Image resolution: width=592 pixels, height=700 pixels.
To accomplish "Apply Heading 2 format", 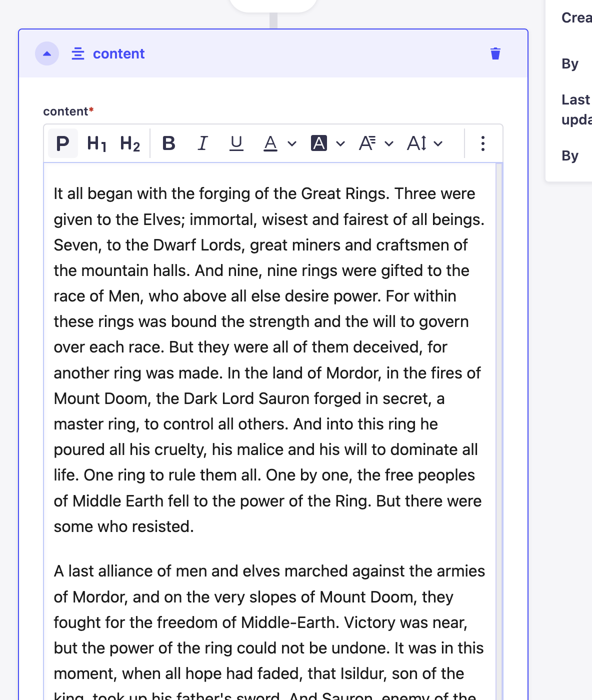I will pyautogui.click(x=130, y=143).
